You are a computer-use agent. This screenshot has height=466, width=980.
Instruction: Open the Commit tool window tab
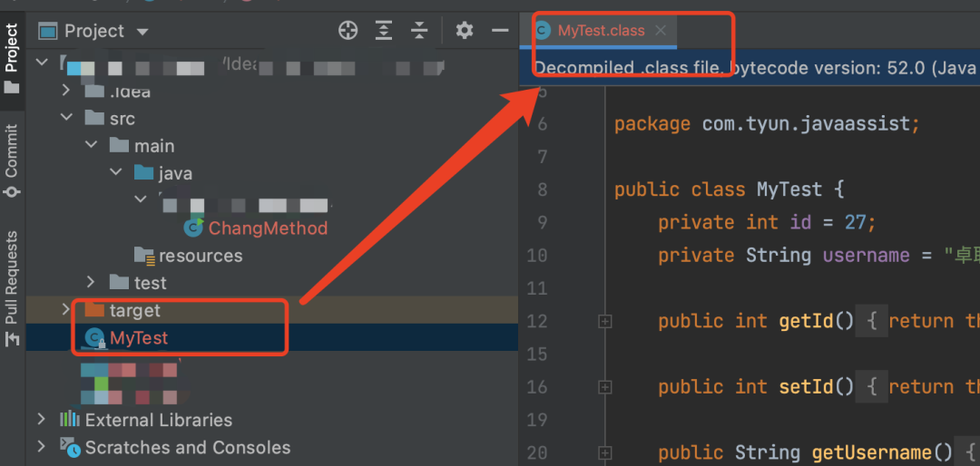(11, 160)
